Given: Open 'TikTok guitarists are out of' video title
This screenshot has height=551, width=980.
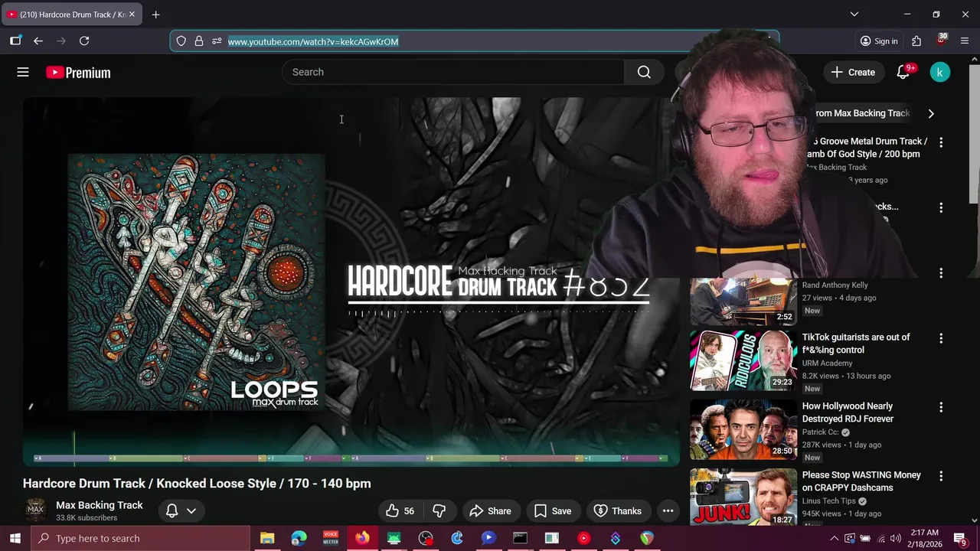Looking at the screenshot, I should pyautogui.click(x=856, y=344).
